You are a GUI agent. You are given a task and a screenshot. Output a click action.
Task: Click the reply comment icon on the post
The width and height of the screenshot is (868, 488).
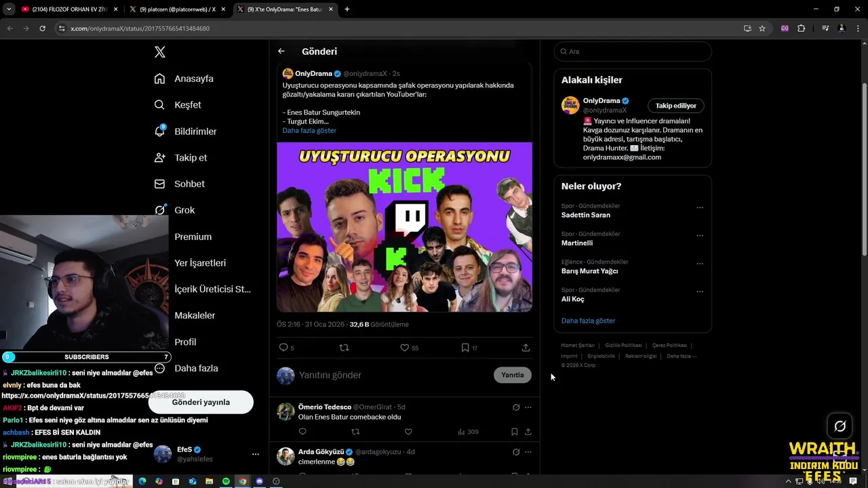point(283,348)
